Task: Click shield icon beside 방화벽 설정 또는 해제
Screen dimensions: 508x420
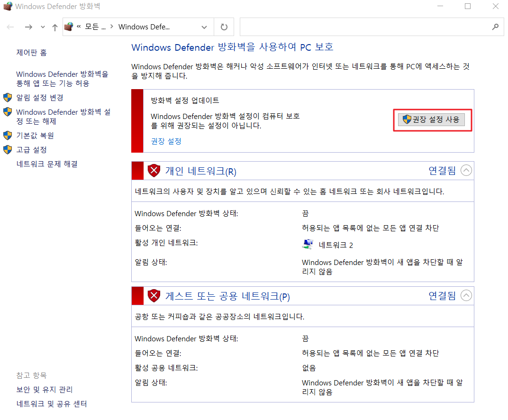Action: [x=8, y=112]
